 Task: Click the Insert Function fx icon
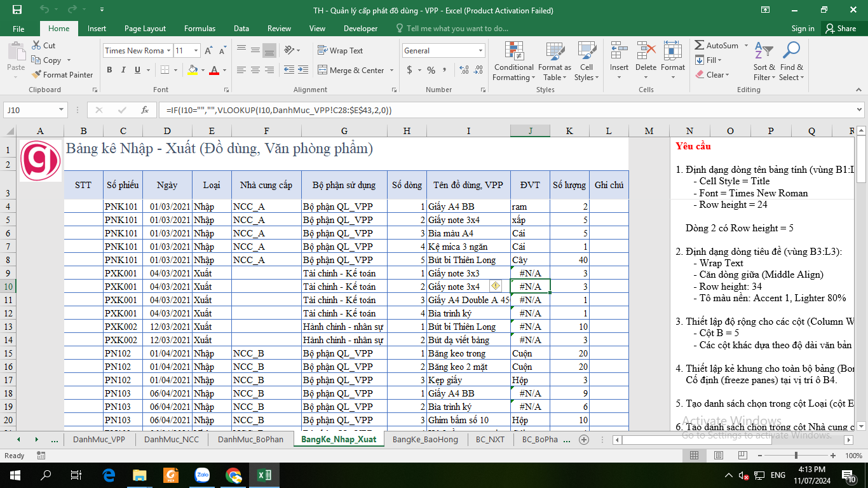tap(145, 110)
